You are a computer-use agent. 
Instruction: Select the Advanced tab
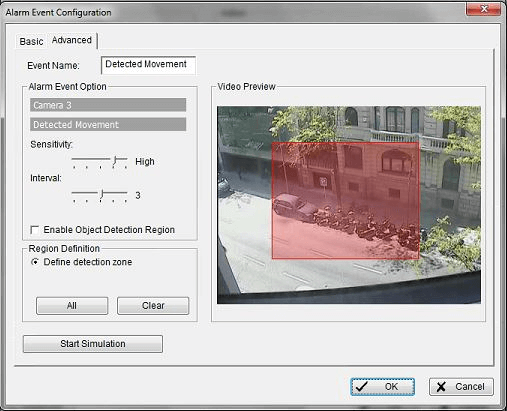point(72,40)
